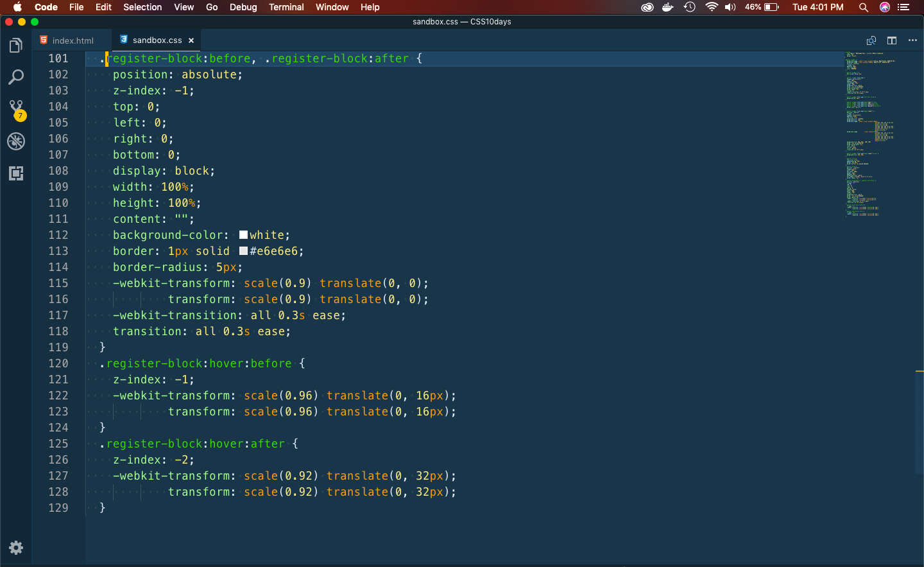The height and width of the screenshot is (567, 924).
Task: Split the editor to the right
Action: (x=892, y=40)
